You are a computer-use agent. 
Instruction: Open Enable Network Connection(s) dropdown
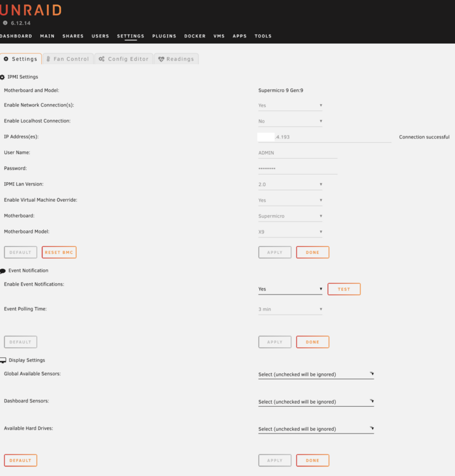(290, 105)
